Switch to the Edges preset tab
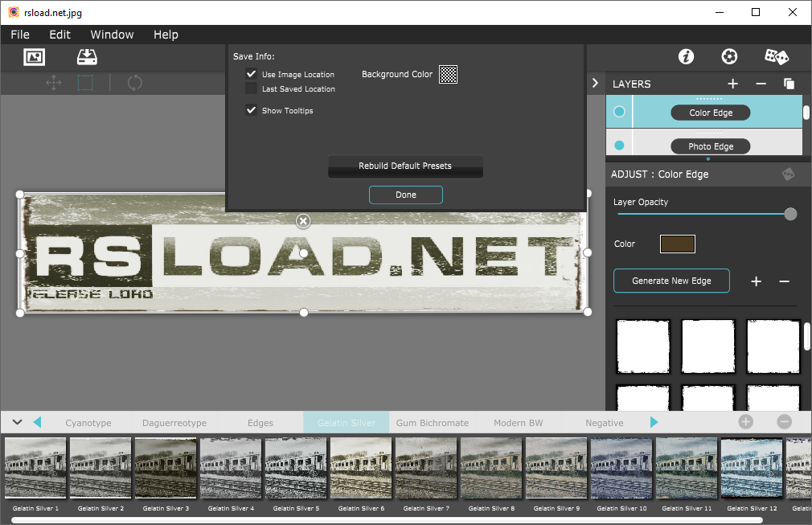Screen dimensions: 812x525 click(x=260, y=422)
